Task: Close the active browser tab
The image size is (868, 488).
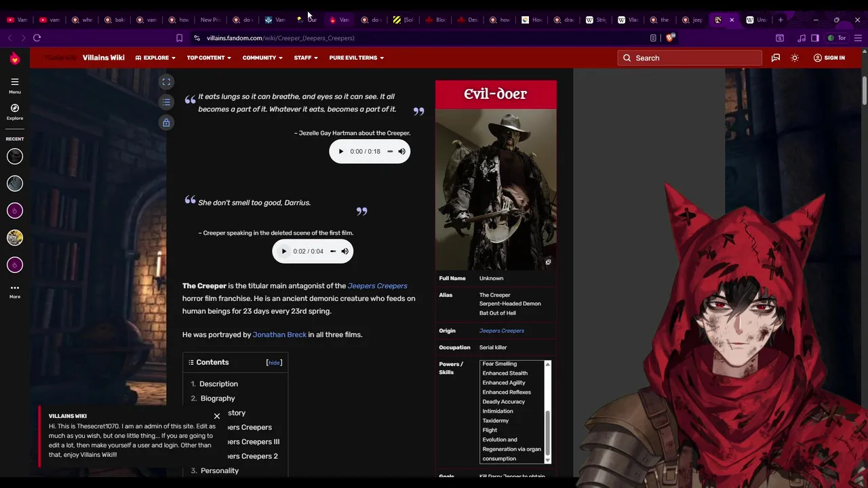Action: (x=732, y=20)
